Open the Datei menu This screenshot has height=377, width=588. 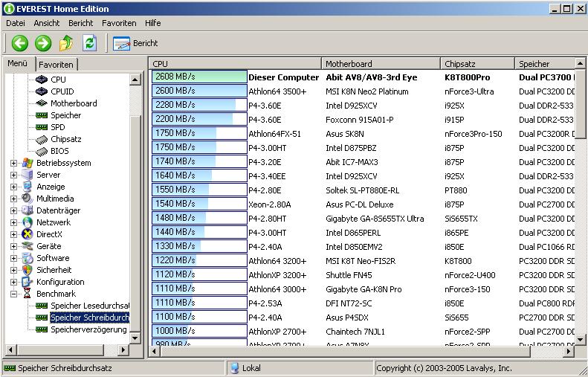tap(16, 23)
